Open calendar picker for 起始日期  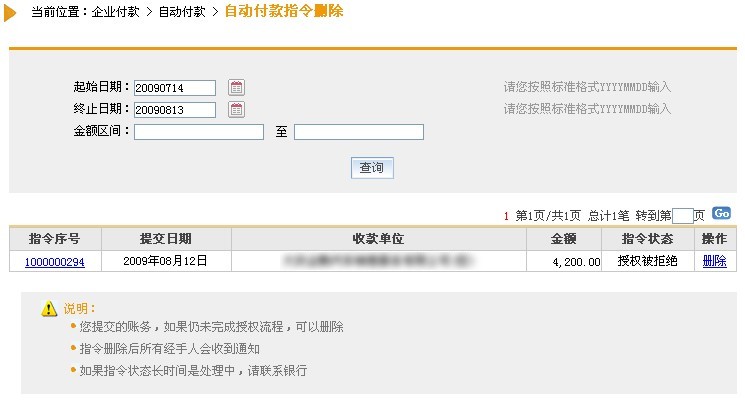click(x=236, y=87)
